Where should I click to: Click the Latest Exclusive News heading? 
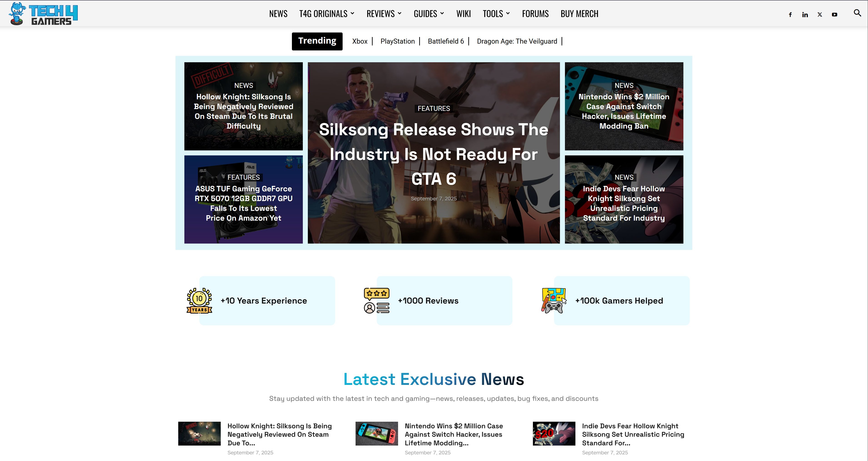(x=434, y=379)
